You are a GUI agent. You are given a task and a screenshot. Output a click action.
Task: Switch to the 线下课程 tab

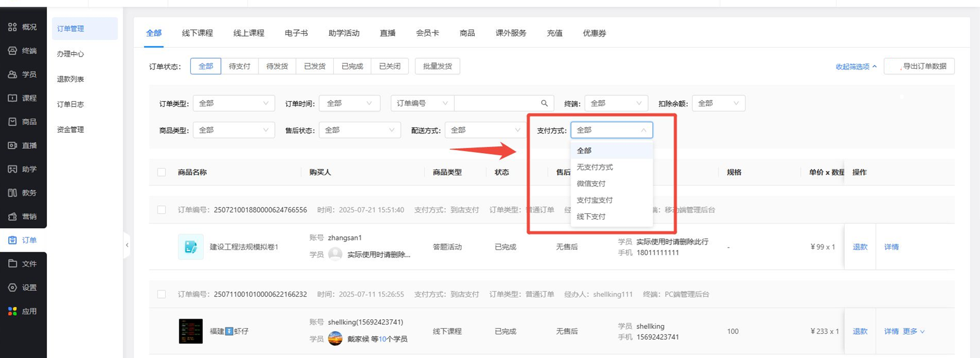tap(197, 34)
